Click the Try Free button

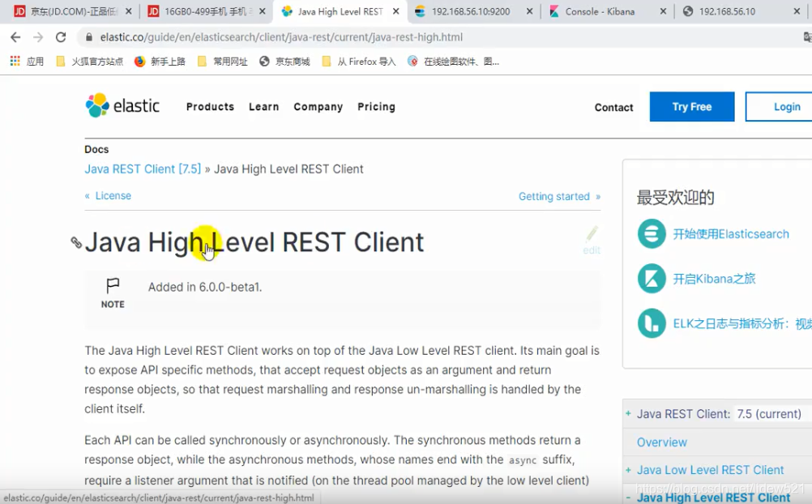[x=692, y=107]
